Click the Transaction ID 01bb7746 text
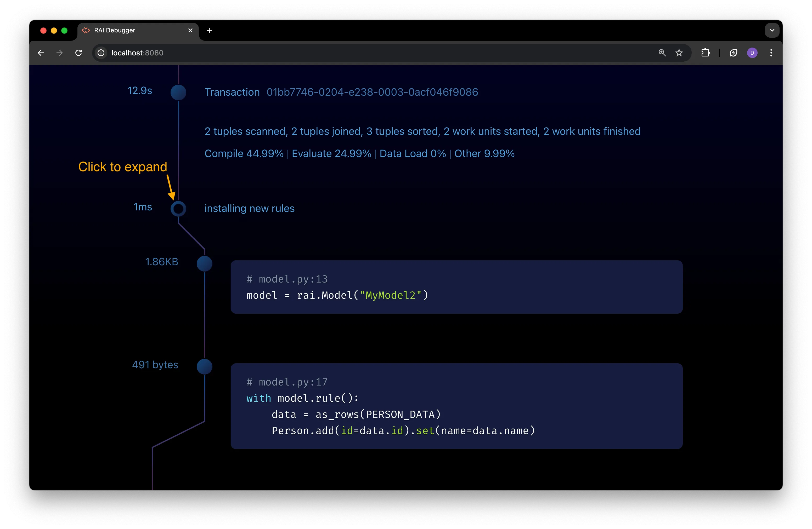 click(372, 92)
